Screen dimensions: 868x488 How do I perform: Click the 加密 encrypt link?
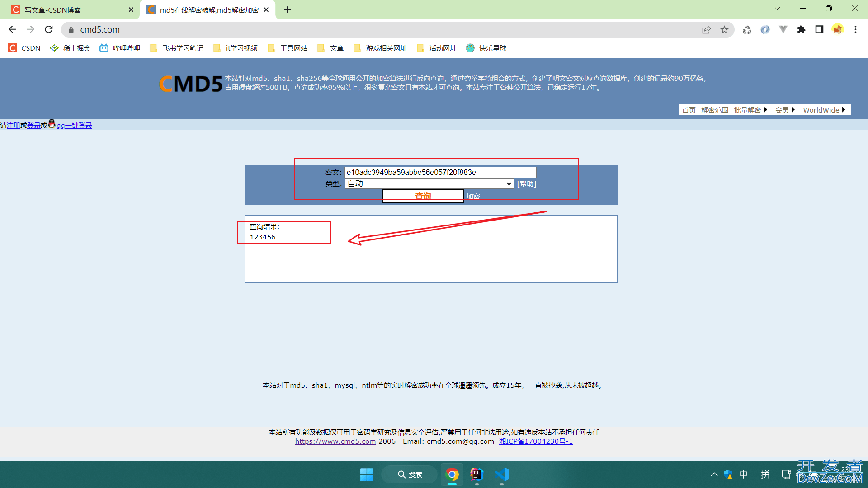(x=473, y=196)
